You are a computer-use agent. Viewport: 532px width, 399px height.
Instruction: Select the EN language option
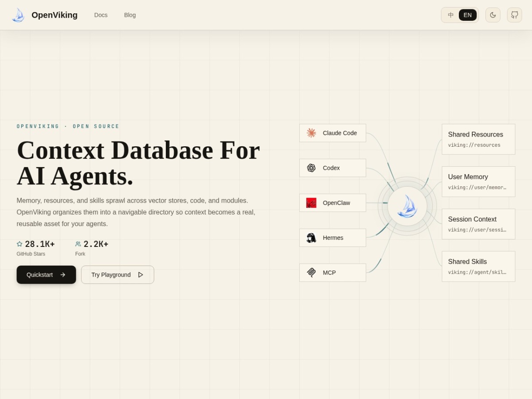coord(468,15)
